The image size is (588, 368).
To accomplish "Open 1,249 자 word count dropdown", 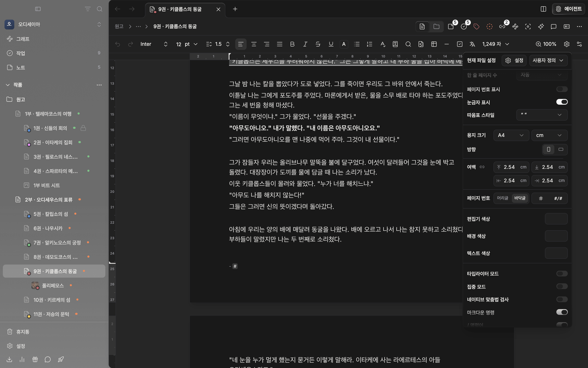I will coord(496,44).
